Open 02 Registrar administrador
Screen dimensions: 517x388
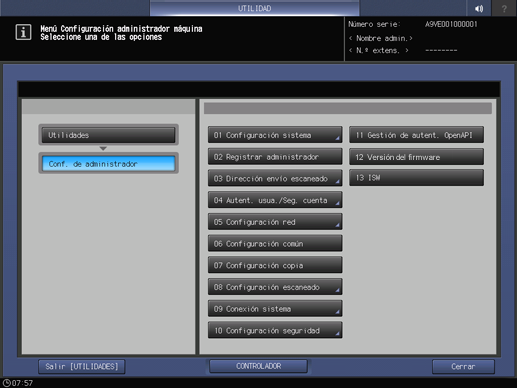(275, 156)
